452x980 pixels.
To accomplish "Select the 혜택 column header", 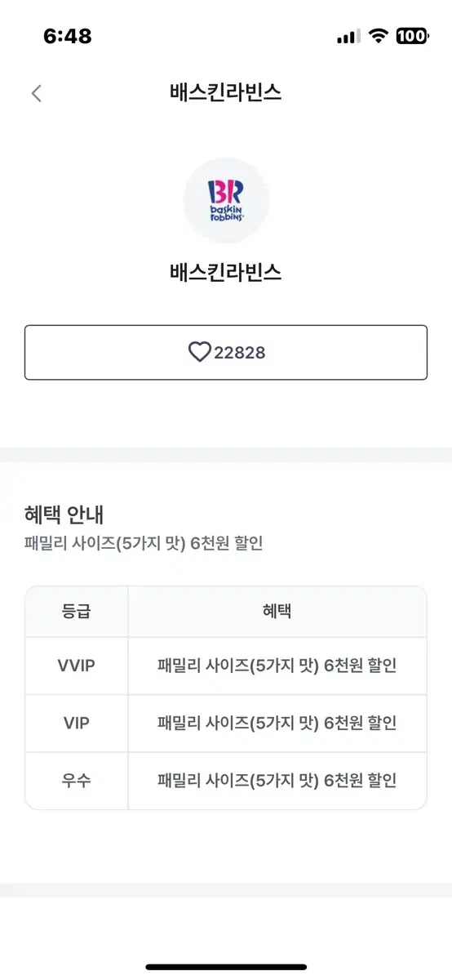I will (277, 611).
